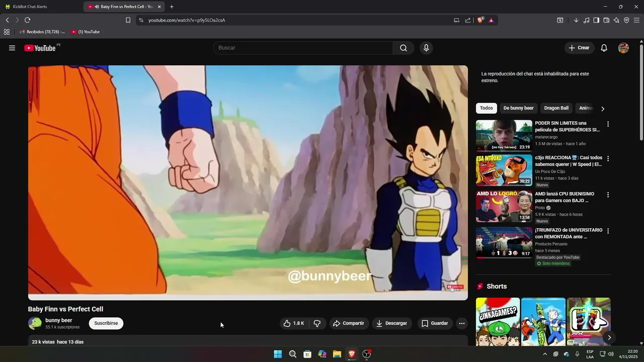Open the bunny beer channel name link
The width and height of the screenshot is (644, 362).
[59, 320]
